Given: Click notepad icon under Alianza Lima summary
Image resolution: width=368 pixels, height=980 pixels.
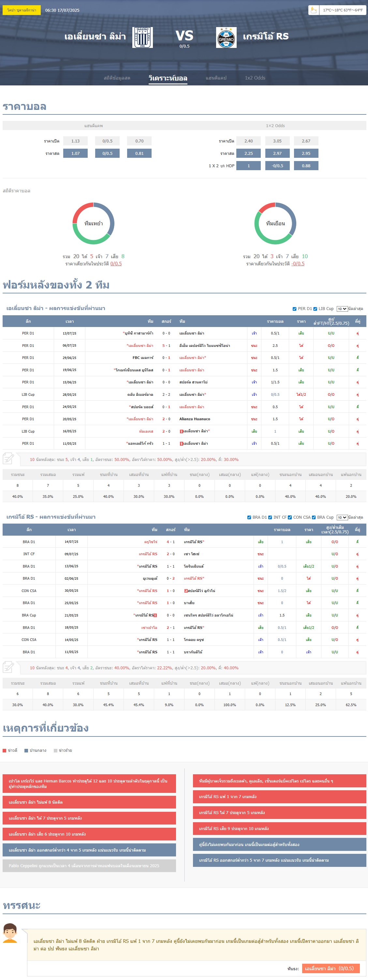Looking at the screenshot, I should pyautogui.click(x=8, y=458).
